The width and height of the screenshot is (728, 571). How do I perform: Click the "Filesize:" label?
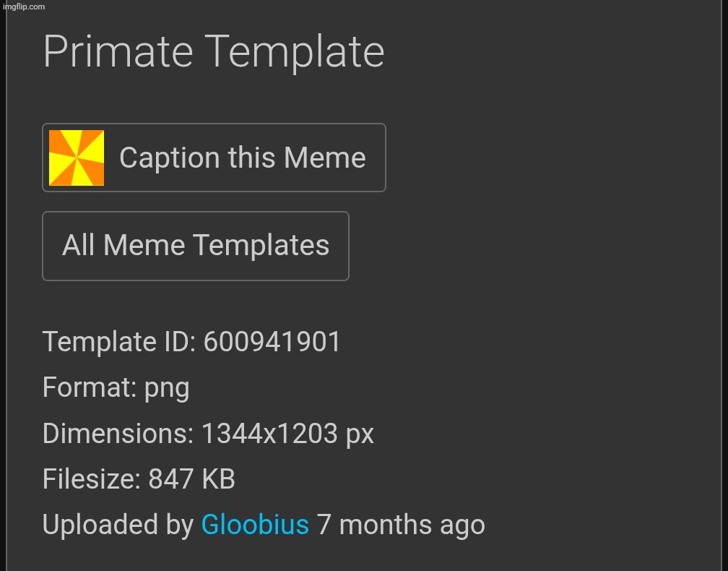coord(91,479)
